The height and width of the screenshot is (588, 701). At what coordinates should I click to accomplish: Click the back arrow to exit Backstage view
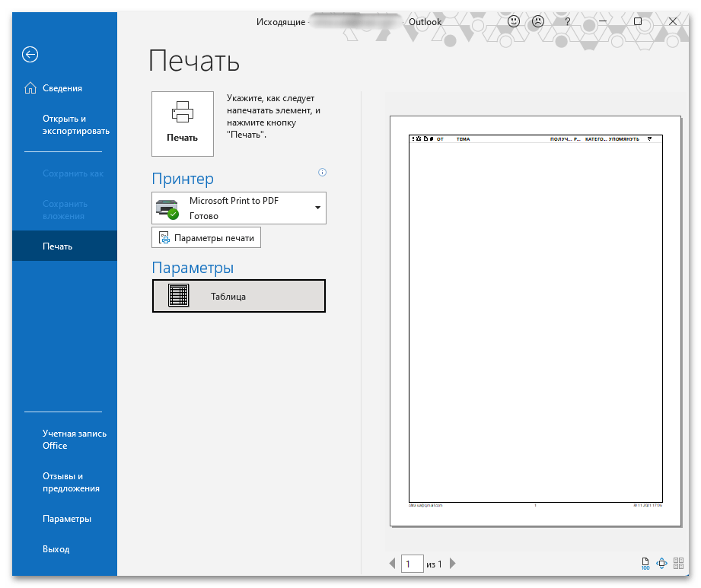(x=30, y=54)
